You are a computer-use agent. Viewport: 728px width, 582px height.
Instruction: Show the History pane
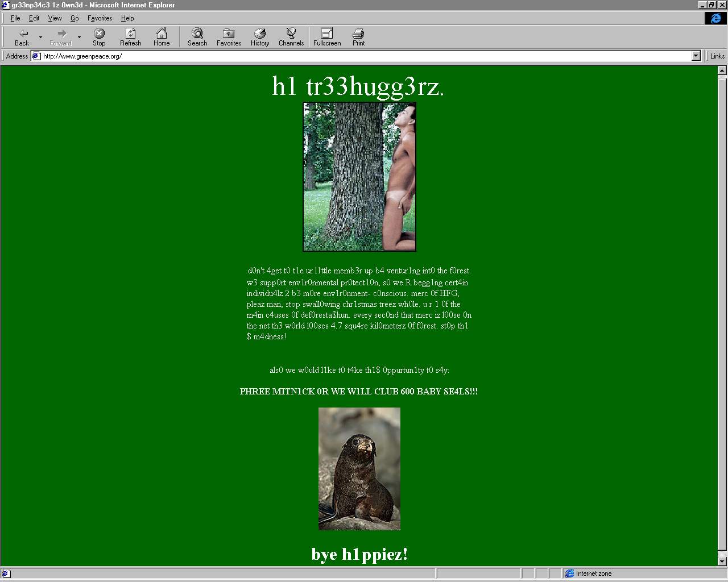(260, 37)
